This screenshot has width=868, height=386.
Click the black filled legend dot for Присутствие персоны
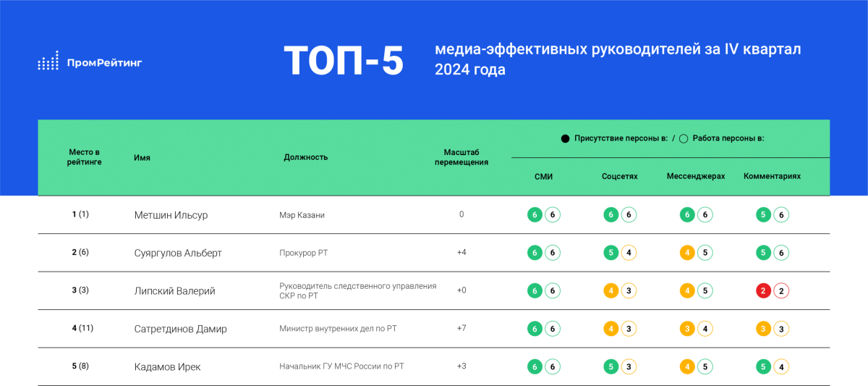click(565, 138)
